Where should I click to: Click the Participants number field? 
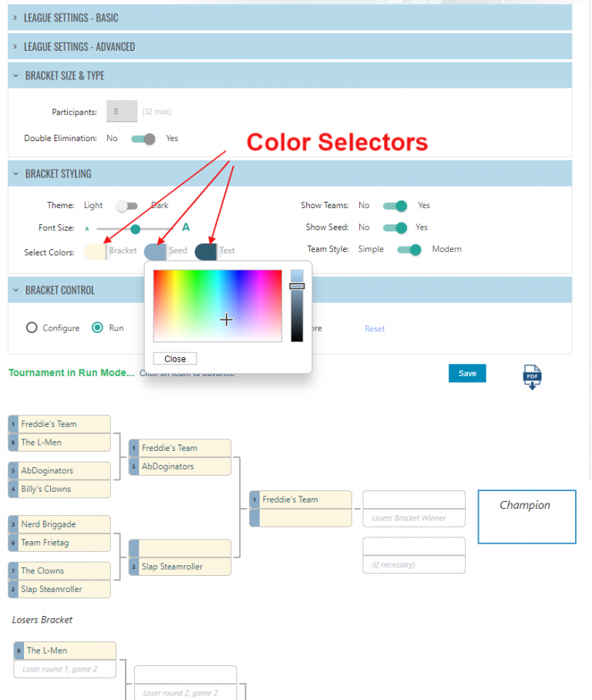[x=122, y=111]
